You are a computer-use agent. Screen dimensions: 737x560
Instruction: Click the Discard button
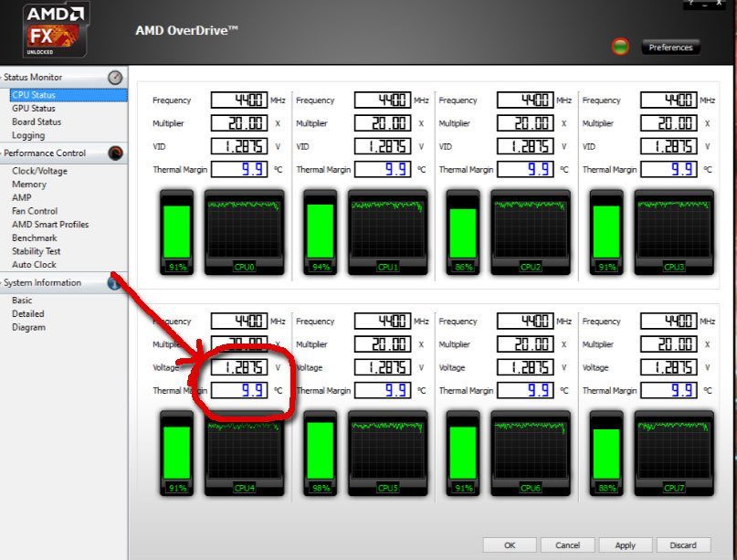point(683,545)
